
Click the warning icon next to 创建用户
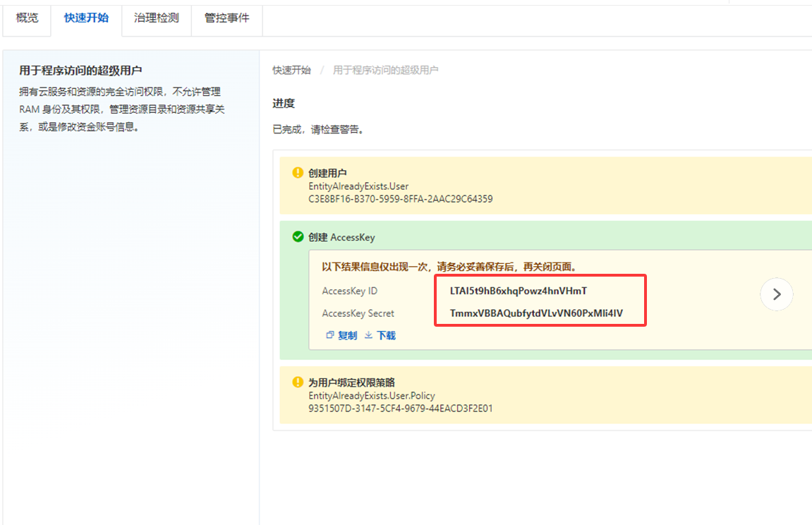pos(298,172)
